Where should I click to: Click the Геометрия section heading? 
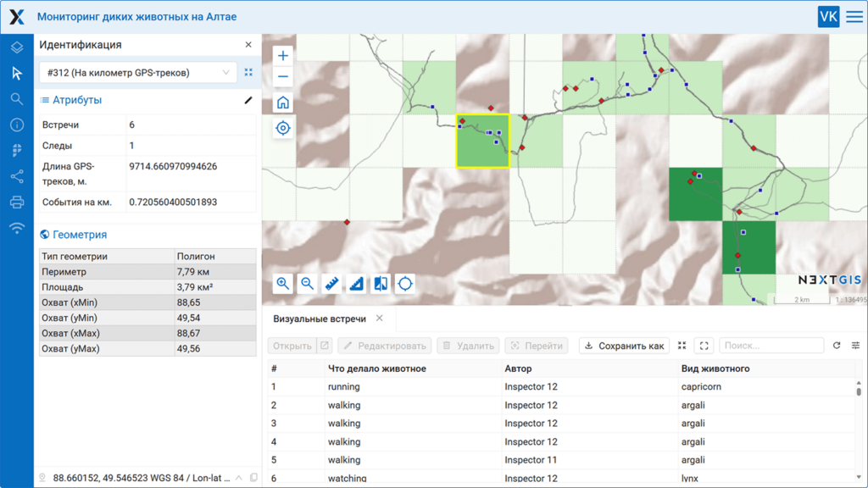(80, 235)
